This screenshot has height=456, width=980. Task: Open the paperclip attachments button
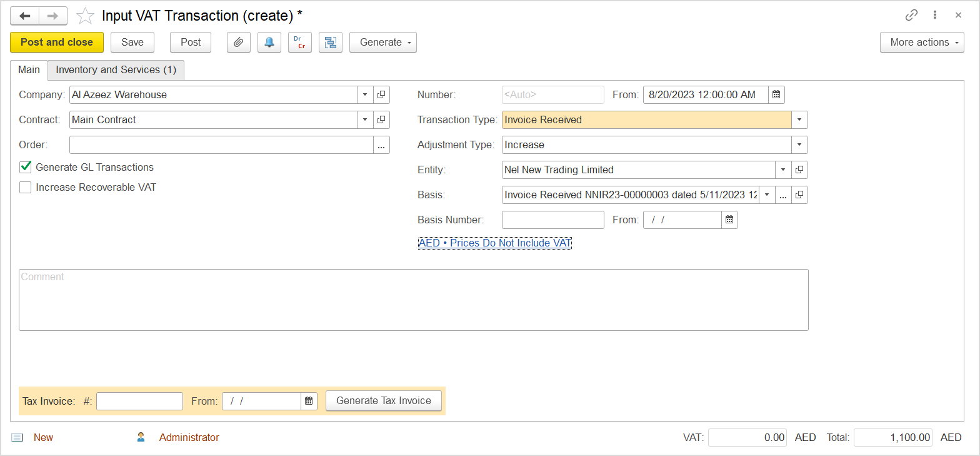(238, 43)
